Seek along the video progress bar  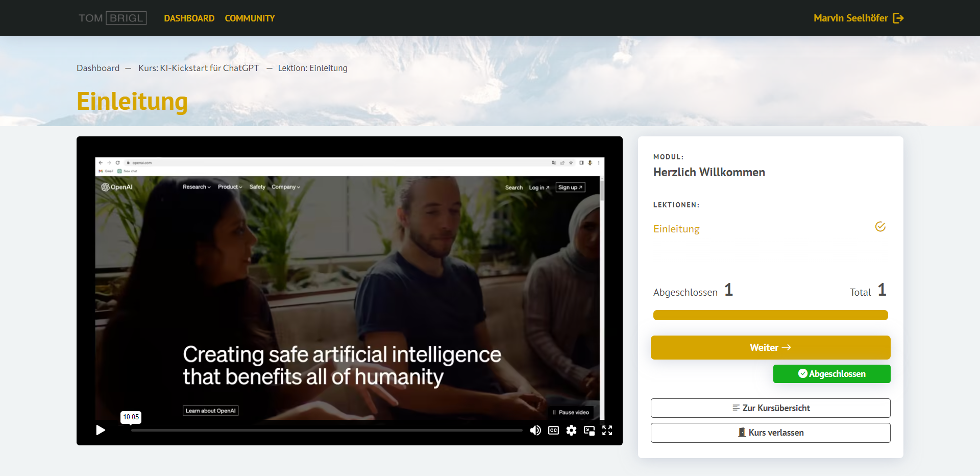[x=327, y=431]
